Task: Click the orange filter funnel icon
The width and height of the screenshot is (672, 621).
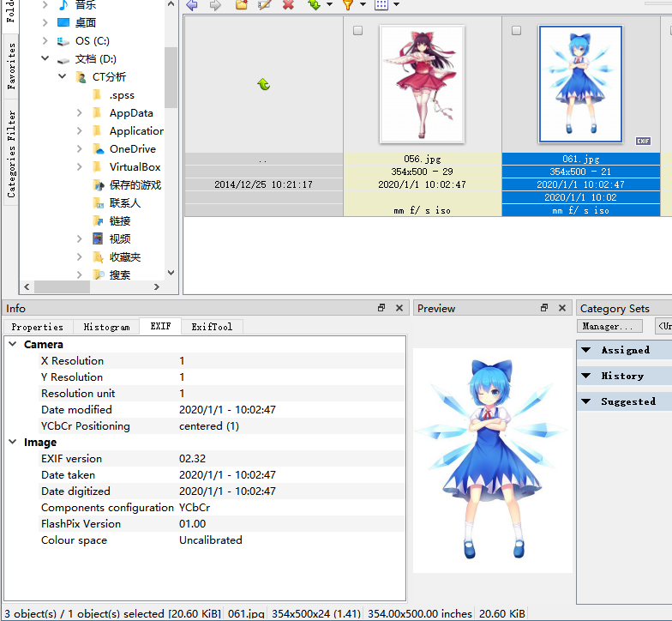Action: click(x=348, y=5)
